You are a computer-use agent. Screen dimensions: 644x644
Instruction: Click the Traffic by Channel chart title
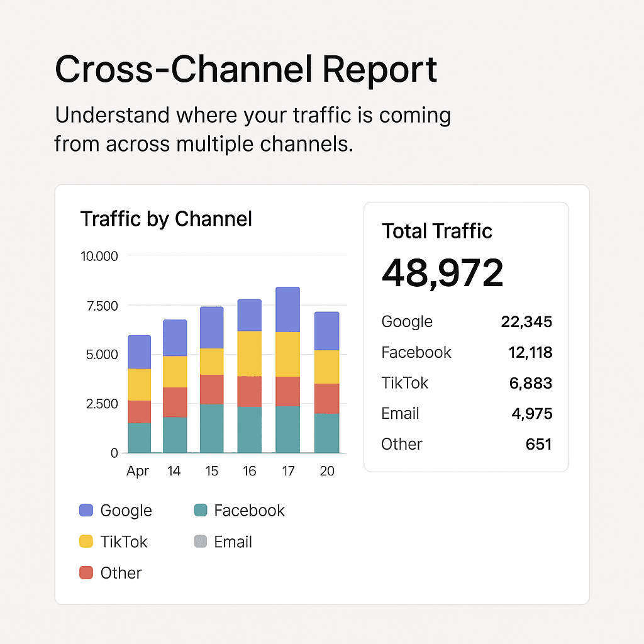point(166,219)
